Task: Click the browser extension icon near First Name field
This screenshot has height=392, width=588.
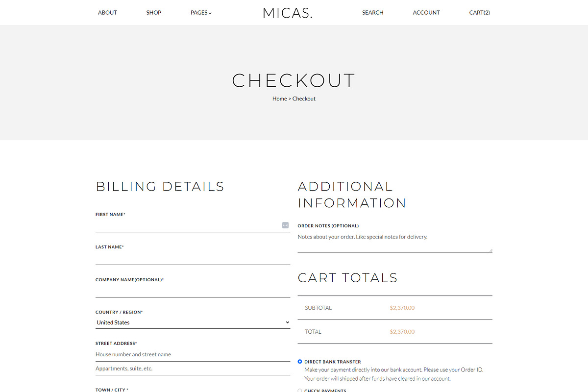Action: [x=285, y=225]
